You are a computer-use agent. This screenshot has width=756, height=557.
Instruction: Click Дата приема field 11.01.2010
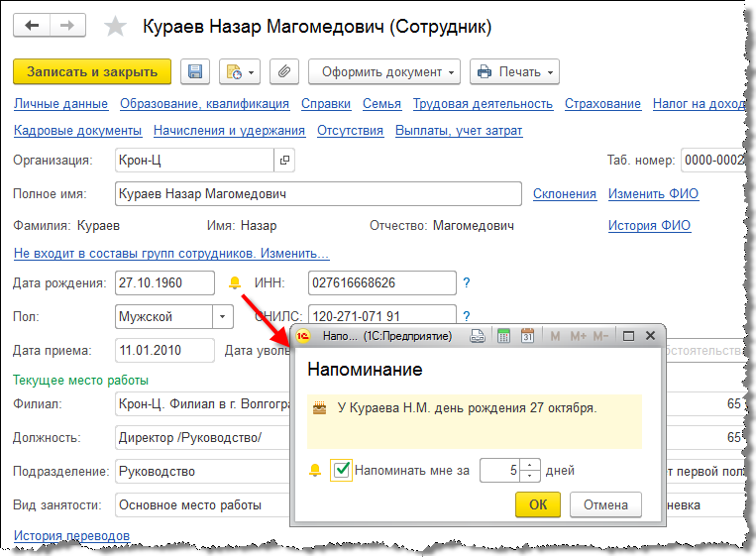coord(164,350)
